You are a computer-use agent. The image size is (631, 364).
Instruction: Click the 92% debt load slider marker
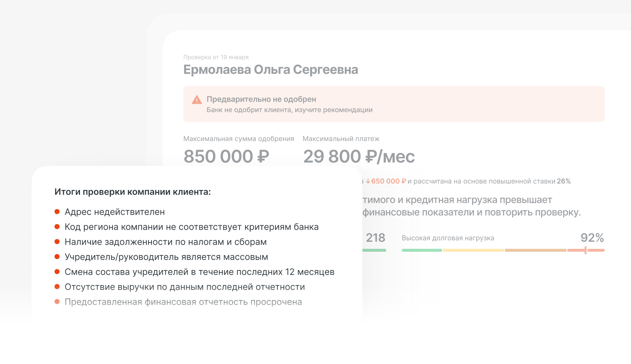(x=586, y=250)
